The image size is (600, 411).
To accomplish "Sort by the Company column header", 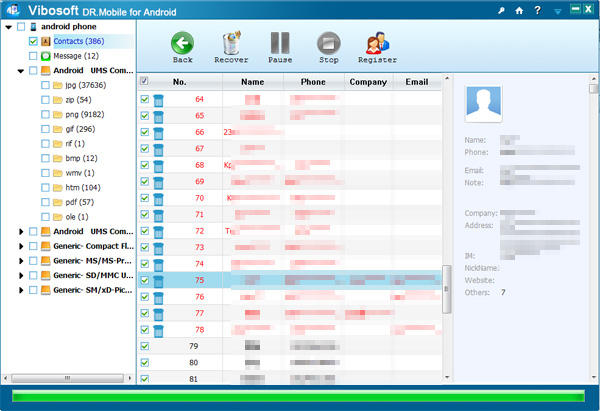I will (368, 82).
